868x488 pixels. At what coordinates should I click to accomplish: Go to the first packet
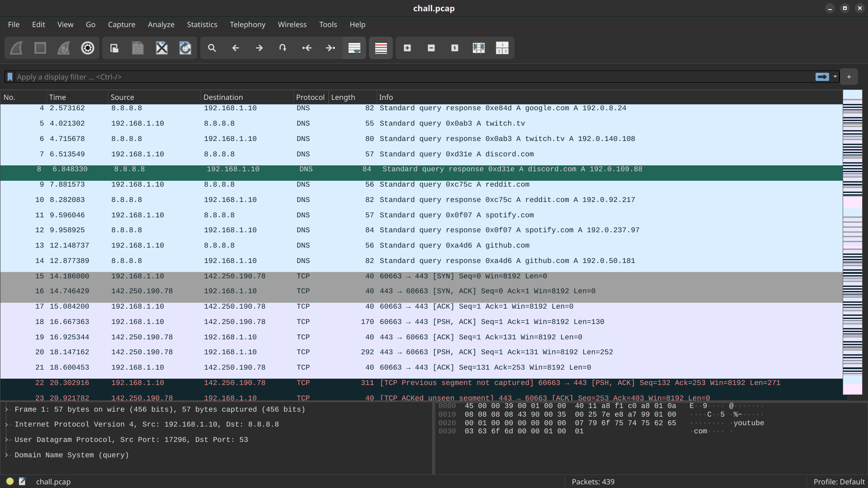coord(307,48)
